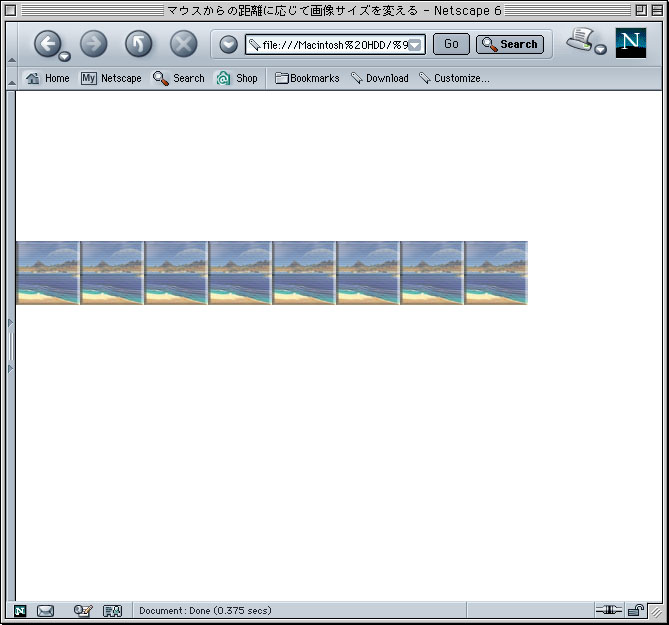Click the fourth beach image thumbnail

click(x=240, y=273)
